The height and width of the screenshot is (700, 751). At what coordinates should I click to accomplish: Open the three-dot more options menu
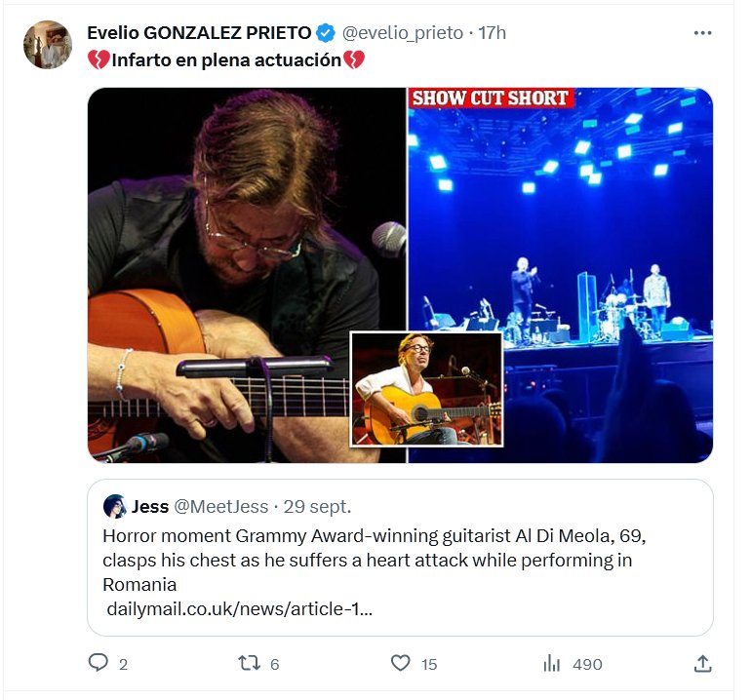702,33
